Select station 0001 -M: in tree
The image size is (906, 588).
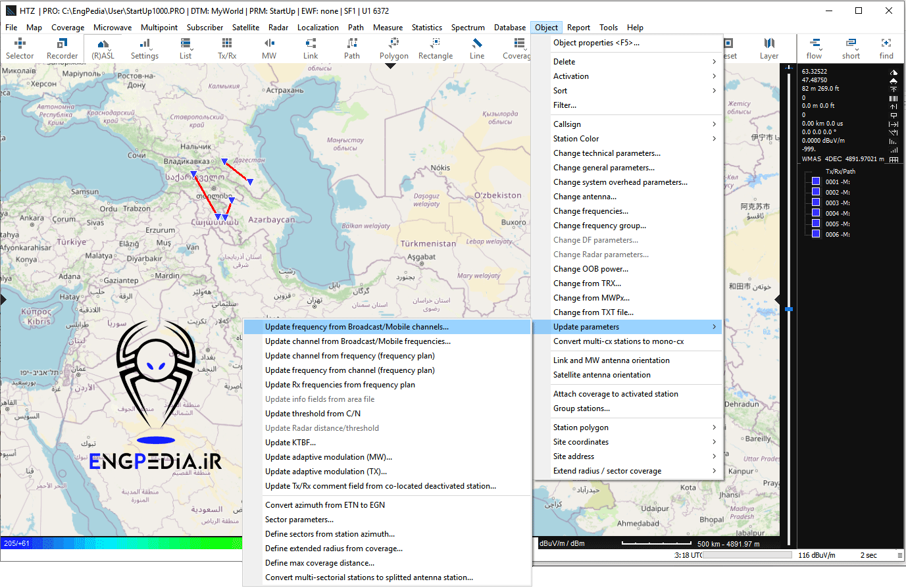(838, 182)
